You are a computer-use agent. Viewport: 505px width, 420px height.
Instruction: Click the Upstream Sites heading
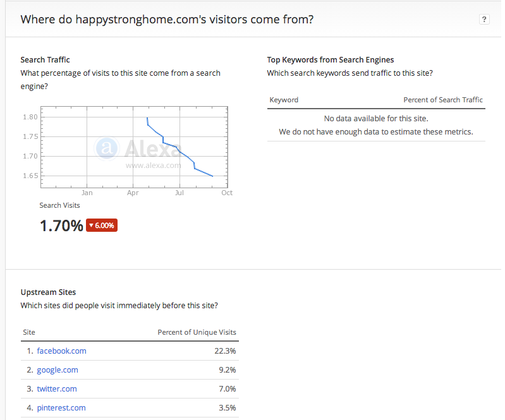tap(48, 292)
